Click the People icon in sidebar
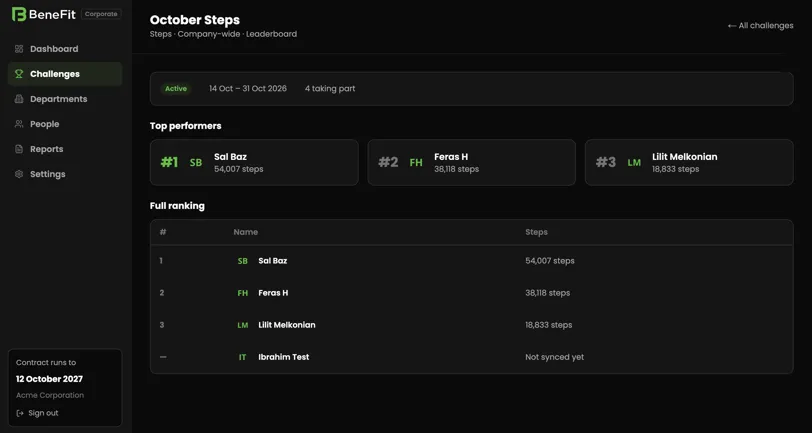812x433 pixels. click(19, 124)
